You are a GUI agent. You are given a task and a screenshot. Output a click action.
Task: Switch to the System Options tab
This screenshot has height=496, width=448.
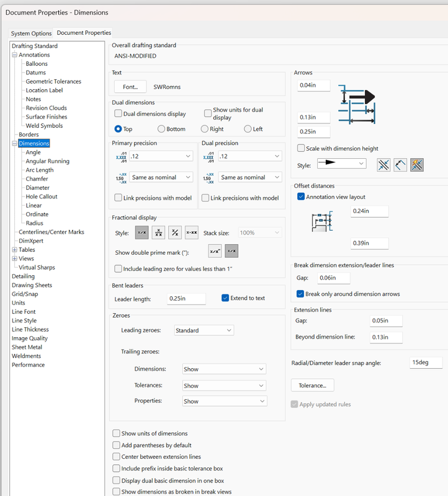click(31, 33)
